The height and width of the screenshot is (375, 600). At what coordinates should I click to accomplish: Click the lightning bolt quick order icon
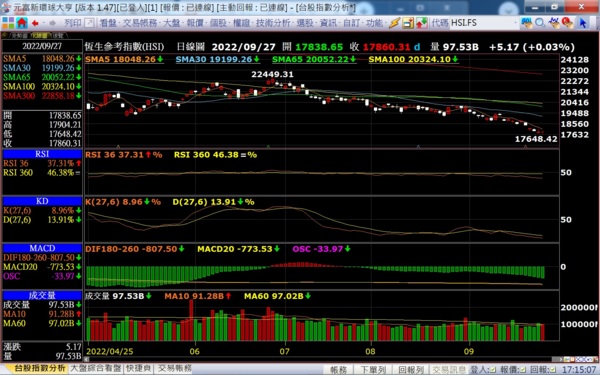(395, 23)
